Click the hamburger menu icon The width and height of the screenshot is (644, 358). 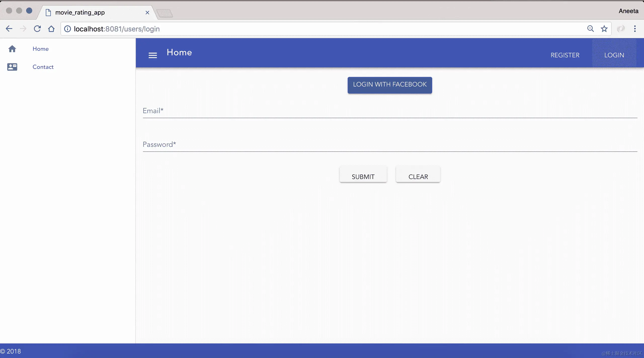pos(153,55)
